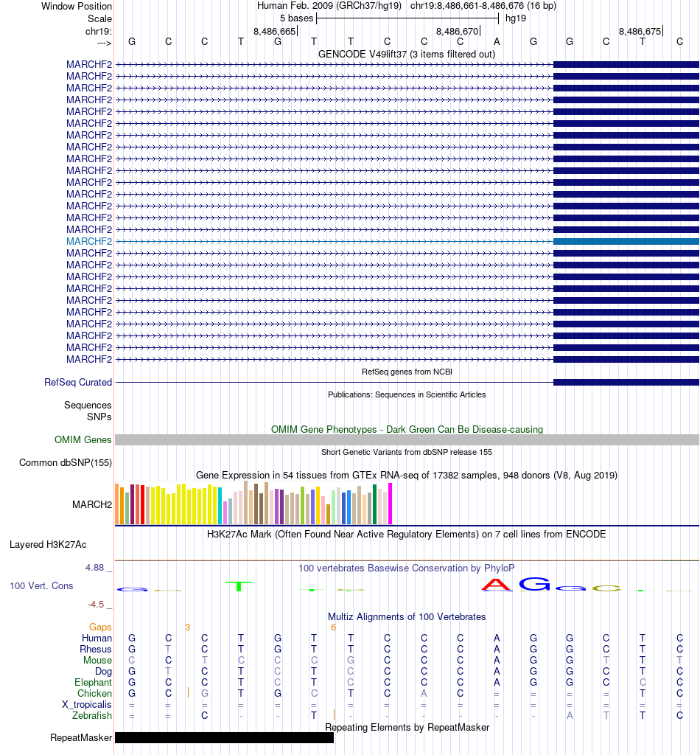
Task: Click the '100 Vert. Cons' track label
Action: 41,586
